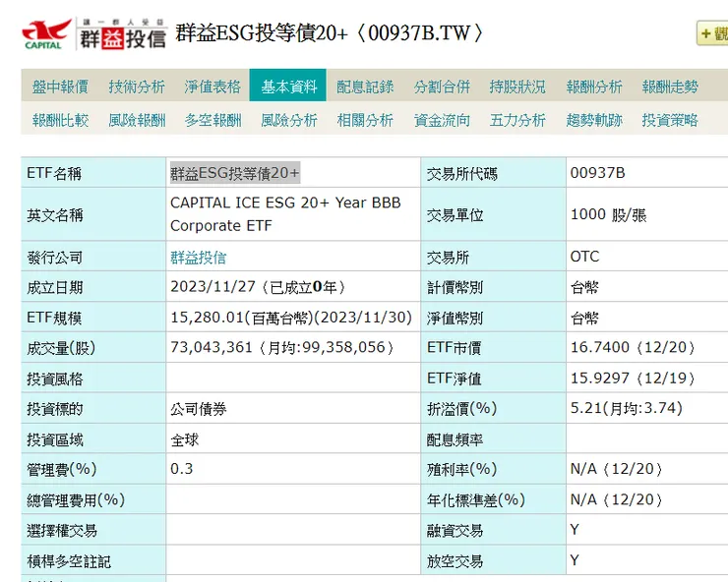Click the 計價幣別 value 台幣
Image resolution: width=728 pixels, height=582 pixels.
pyautogui.click(x=584, y=287)
